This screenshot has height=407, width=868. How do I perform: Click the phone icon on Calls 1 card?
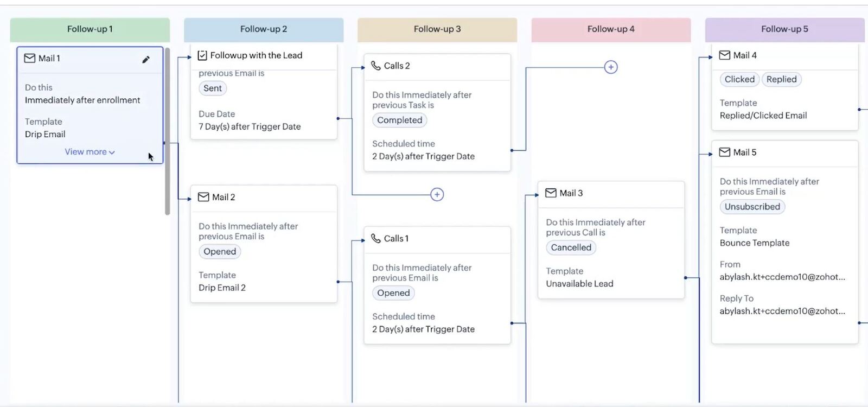point(375,238)
